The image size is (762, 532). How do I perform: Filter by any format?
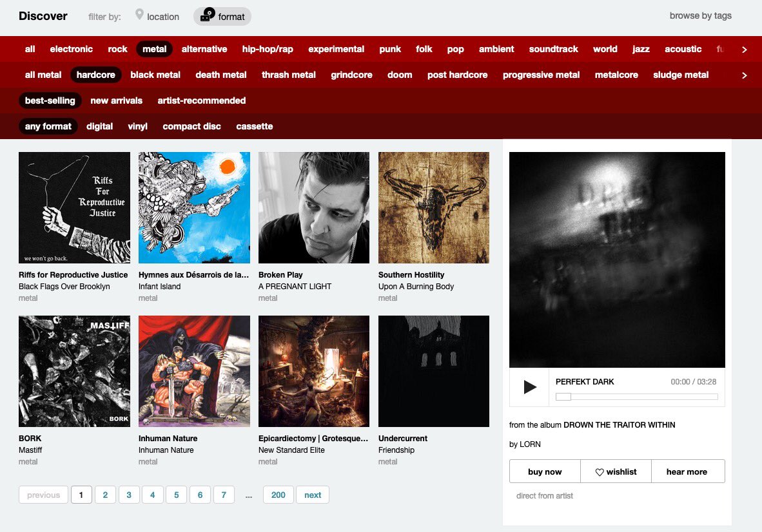[48, 126]
